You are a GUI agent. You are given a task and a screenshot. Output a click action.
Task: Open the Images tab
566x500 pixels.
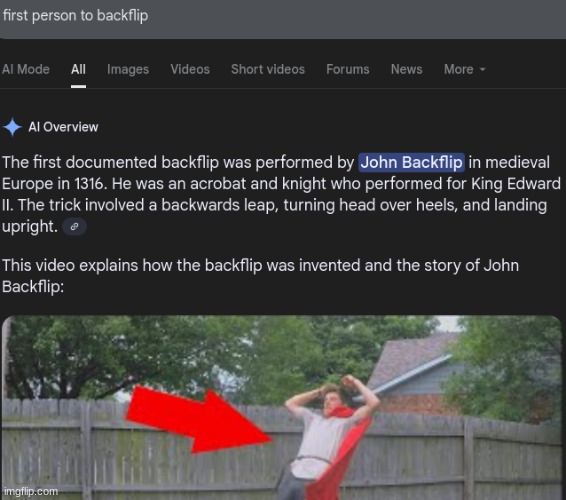coord(128,69)
